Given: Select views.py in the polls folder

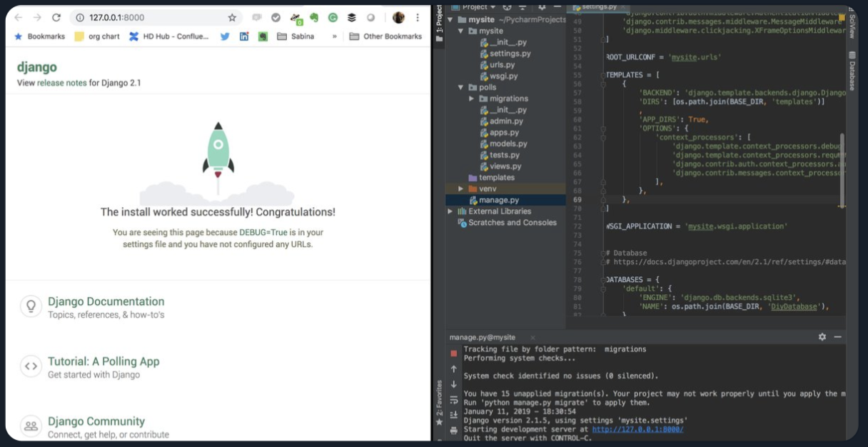Looking at the screenshot, I should click(x=500, y=166).
